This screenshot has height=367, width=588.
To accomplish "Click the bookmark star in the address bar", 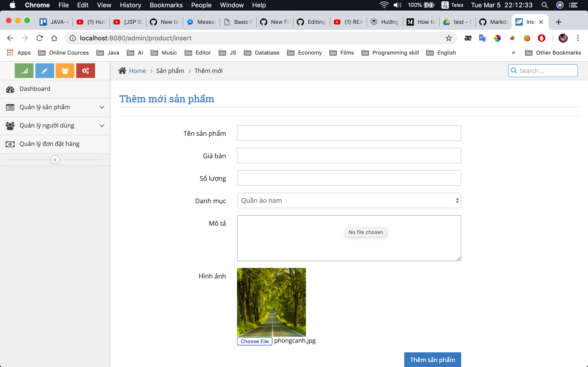I will (449, 38).
